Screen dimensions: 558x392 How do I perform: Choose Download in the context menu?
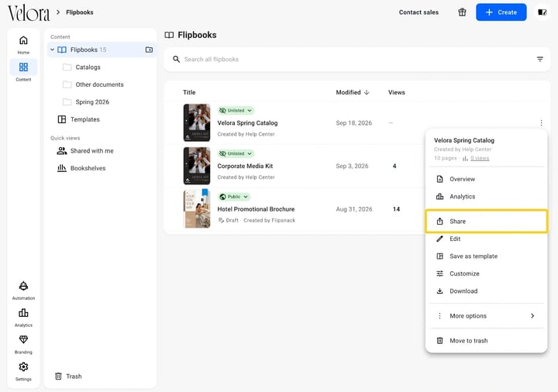(x=487, y=291)
